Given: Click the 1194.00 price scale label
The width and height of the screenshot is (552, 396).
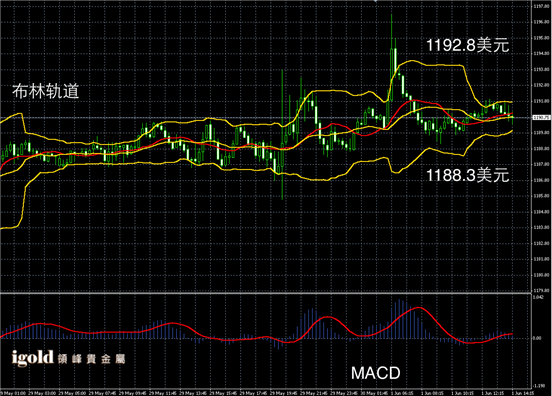Looking at the screenshot, I should [x=541, y=54].
